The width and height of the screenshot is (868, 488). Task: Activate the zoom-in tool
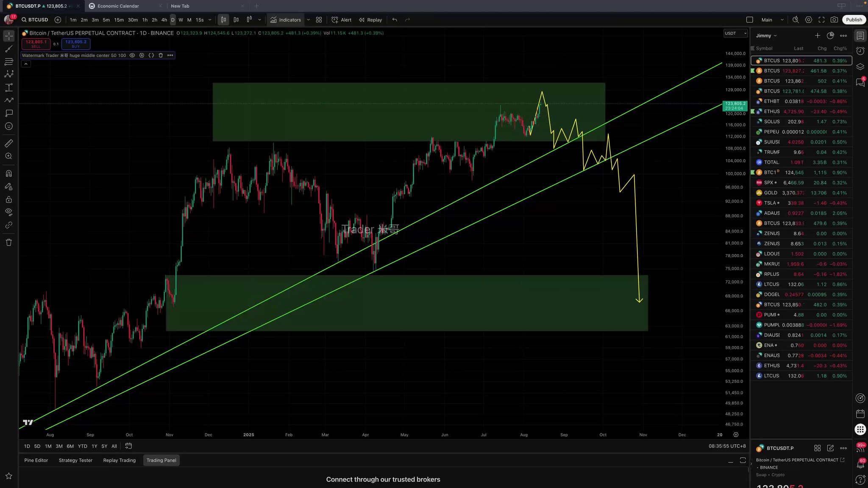pyautogui.click(x=9, y=156)
